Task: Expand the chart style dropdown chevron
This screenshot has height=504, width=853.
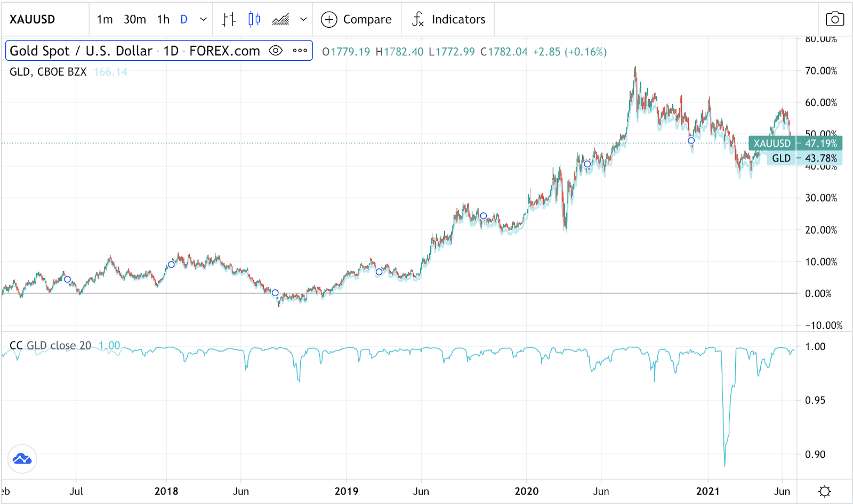Action: pos(303,20)
